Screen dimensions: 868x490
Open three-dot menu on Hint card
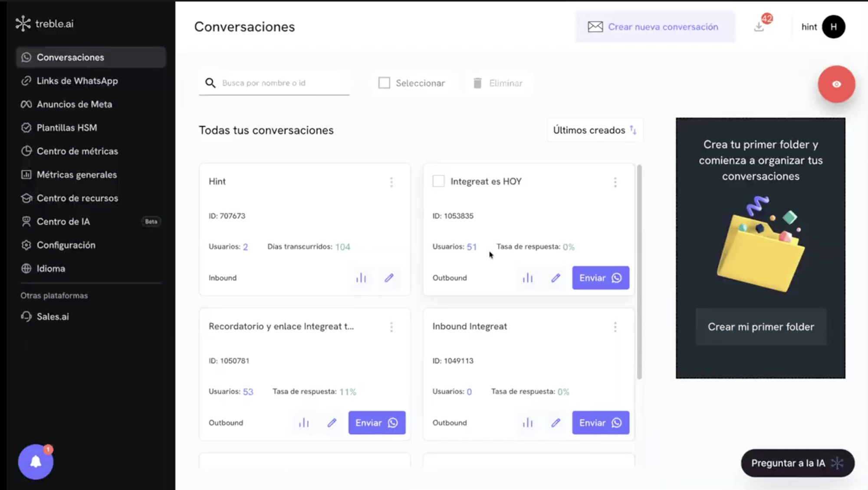pyautogui.click(x=391, y=182)
